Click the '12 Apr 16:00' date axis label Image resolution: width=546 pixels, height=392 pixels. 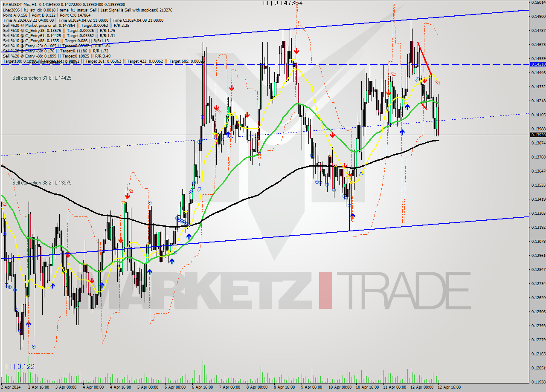click(449, 387)
